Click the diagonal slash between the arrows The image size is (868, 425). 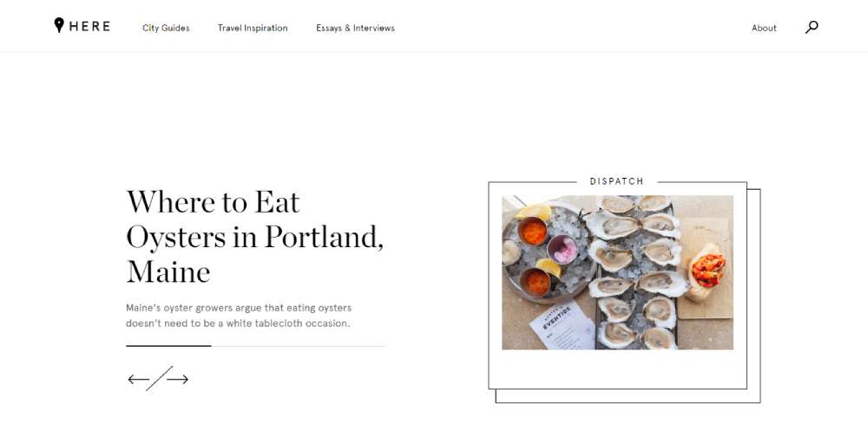coord(160,378)
